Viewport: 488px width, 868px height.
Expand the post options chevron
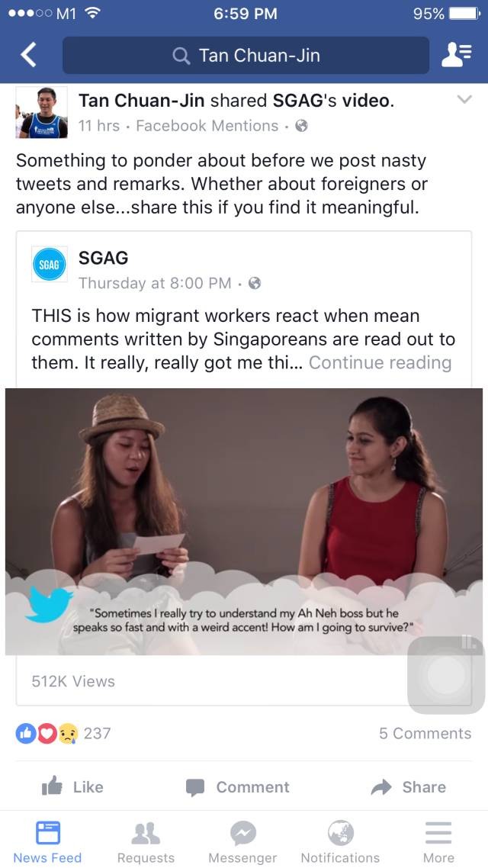click(464, 100)
